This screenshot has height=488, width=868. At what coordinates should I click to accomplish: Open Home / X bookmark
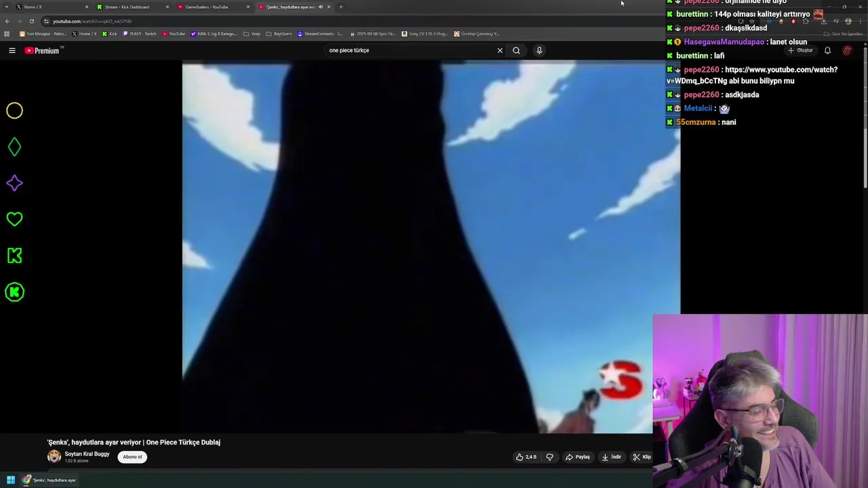coord(84,34)
